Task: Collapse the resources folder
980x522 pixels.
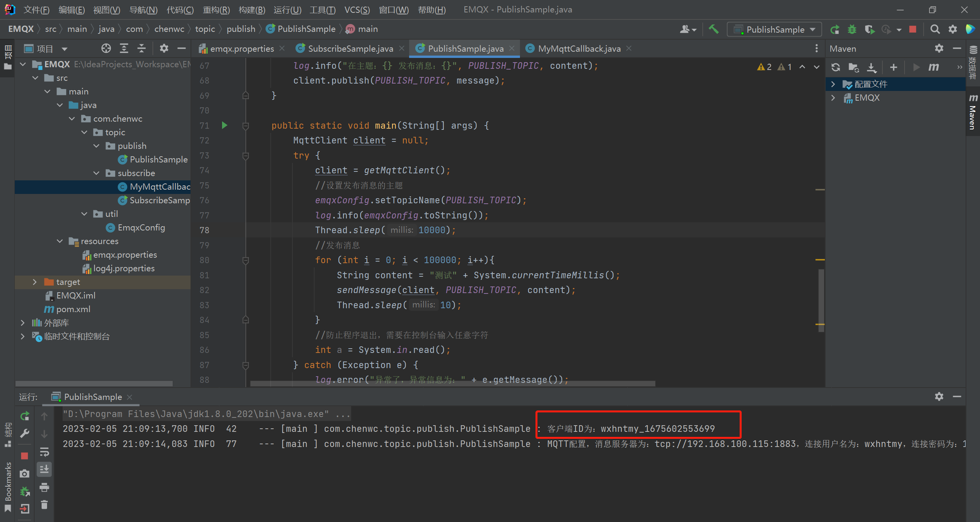Action: point(59,241)
